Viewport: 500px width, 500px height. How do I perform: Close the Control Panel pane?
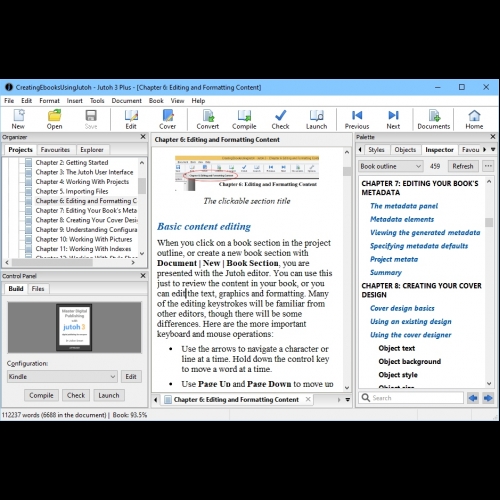pos(143,276)
